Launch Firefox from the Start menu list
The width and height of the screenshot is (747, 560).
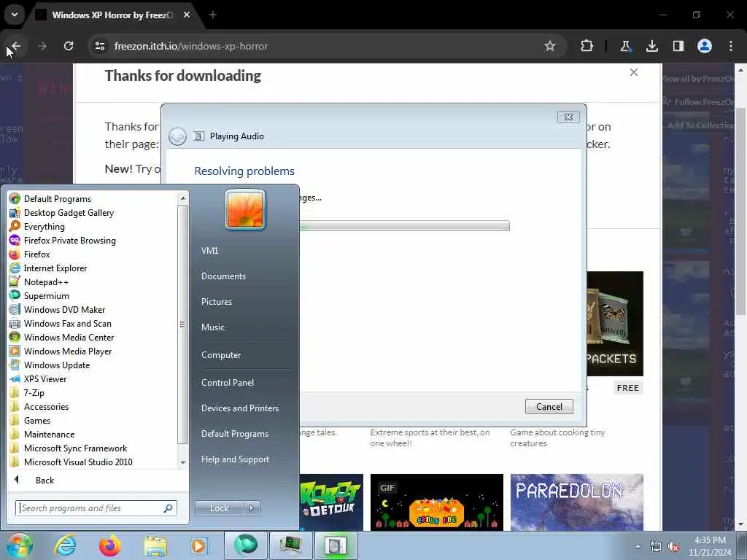(x=36, y=254)
